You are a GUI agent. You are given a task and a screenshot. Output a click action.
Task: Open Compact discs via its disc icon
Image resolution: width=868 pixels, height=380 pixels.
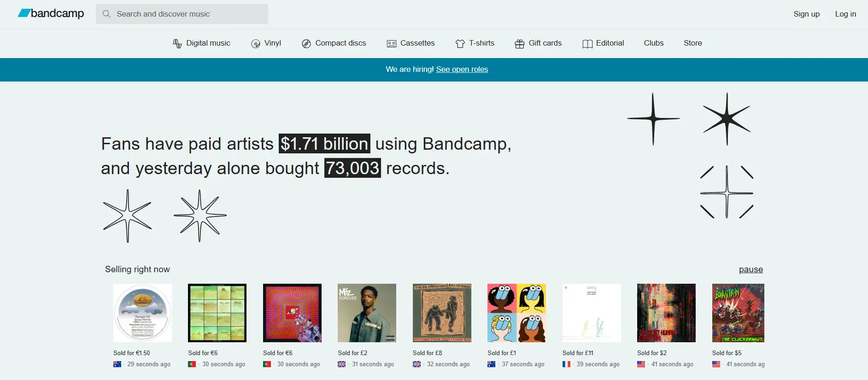pyautogui.click(x=306, y=43)
